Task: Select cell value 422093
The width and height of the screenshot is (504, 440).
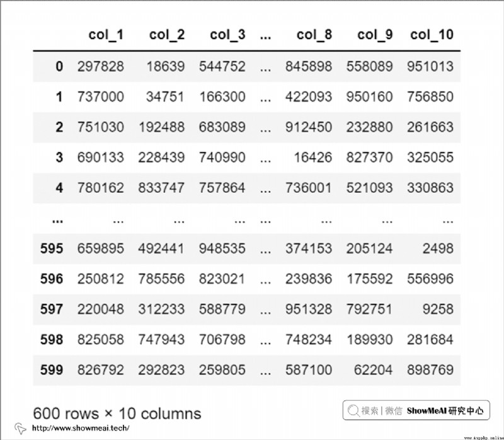Action: tap(309, 97)
